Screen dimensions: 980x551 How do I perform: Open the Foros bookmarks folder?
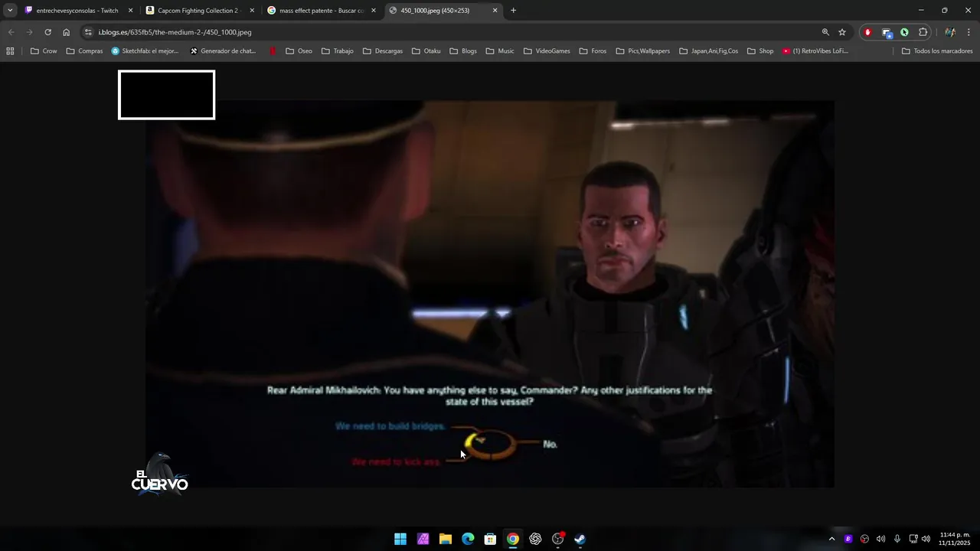click(x=593, y=51)
